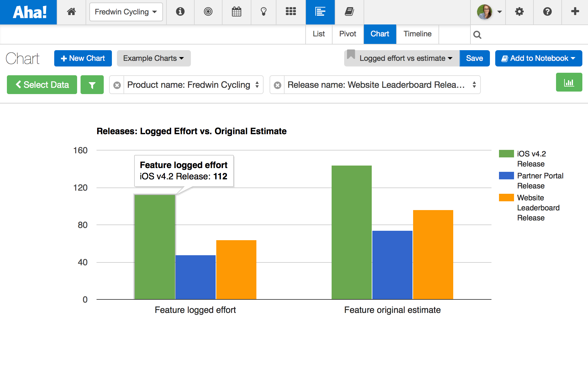The width and height of the screenshot is (588, 375).
Task: Click orange bar in Feature original estimate
Action: 433,255
